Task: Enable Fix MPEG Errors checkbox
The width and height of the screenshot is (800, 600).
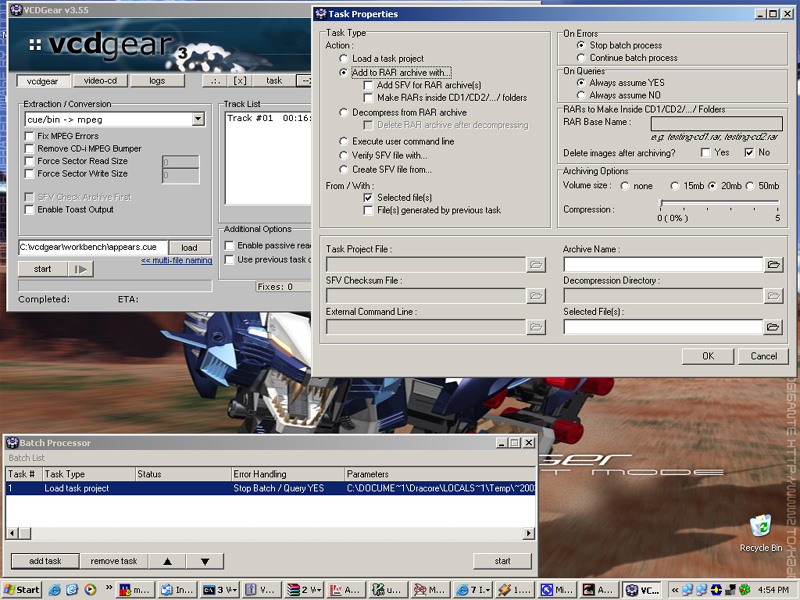Action: (x=29, y=136)
